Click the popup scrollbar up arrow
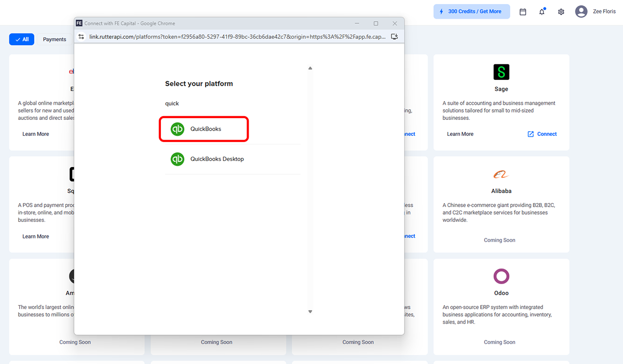Screen dimensions: 623x364 coord(310,68)
